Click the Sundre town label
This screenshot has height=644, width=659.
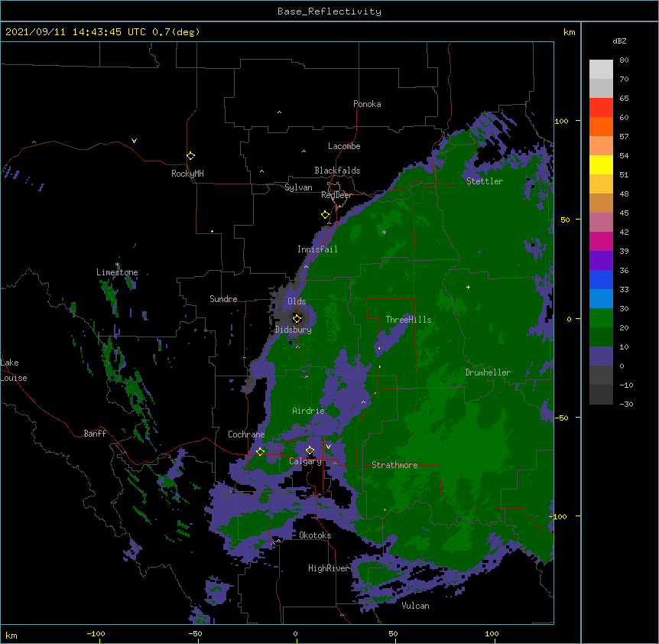point(223,299)
